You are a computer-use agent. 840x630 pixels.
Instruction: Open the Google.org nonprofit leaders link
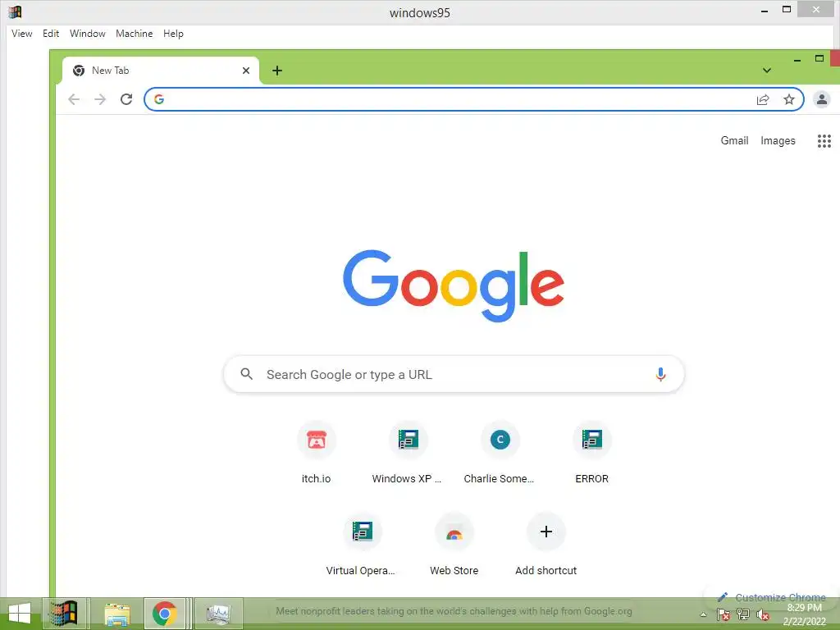pyautogui.click(x=454, y=611)
